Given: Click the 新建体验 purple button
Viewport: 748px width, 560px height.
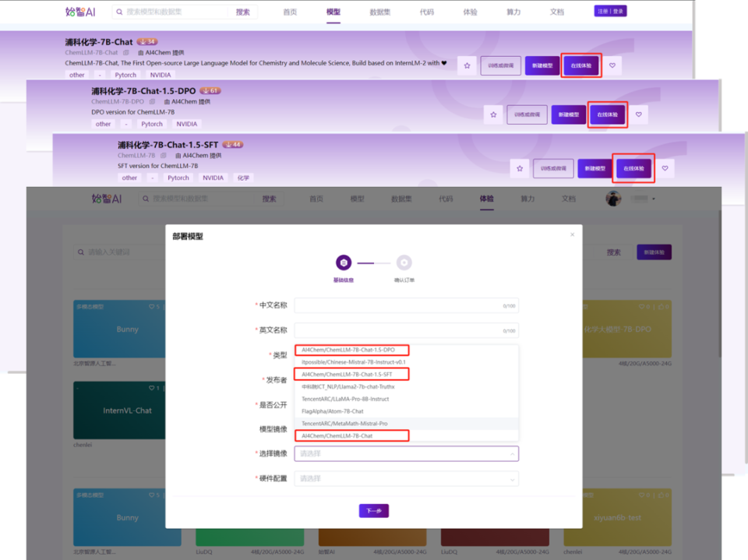Looking at the screenshot, I should [x=654, y=253].
